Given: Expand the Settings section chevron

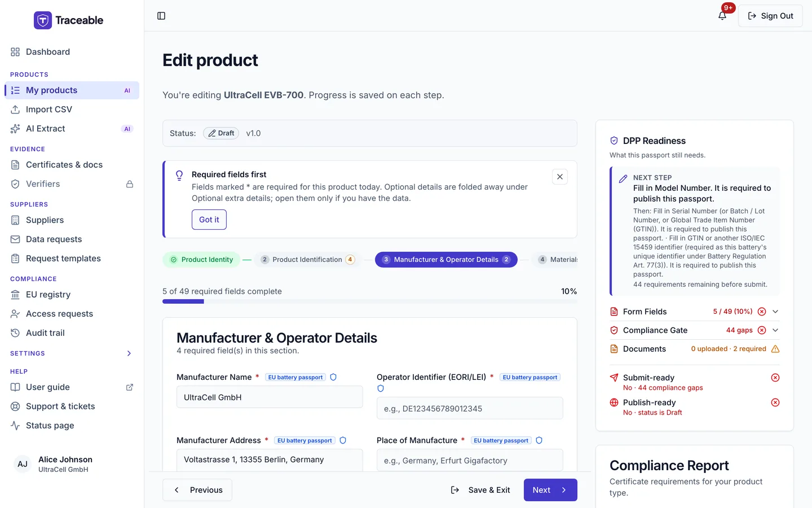Looking at the screenshot, I should (129, 353).
